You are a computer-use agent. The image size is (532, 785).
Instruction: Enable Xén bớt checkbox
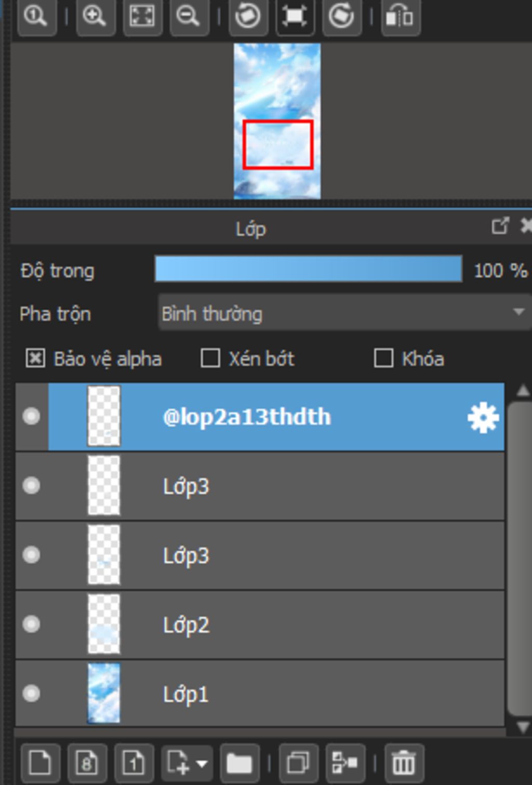(x=210, y=358)
